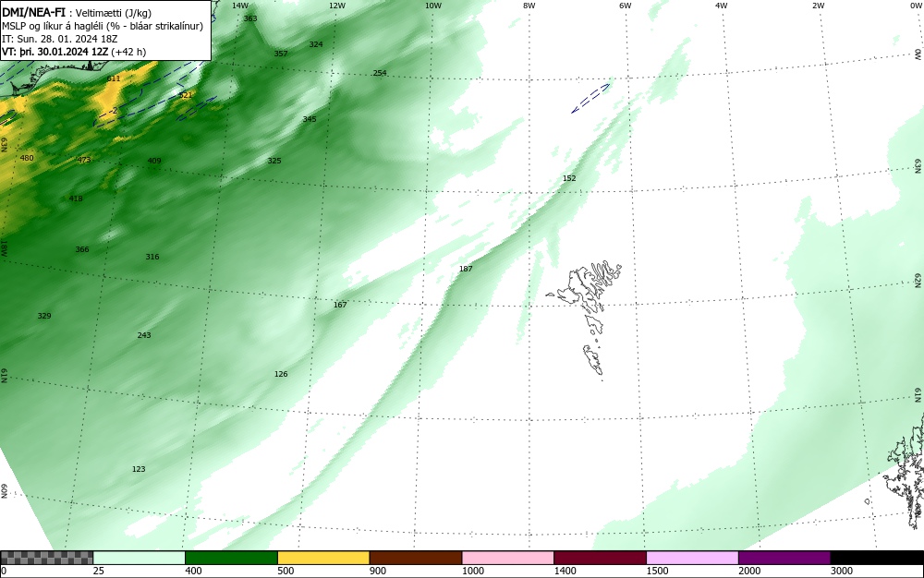Click the map value '324'
Viewport: 924px width, 578px height.
point(316,44)
